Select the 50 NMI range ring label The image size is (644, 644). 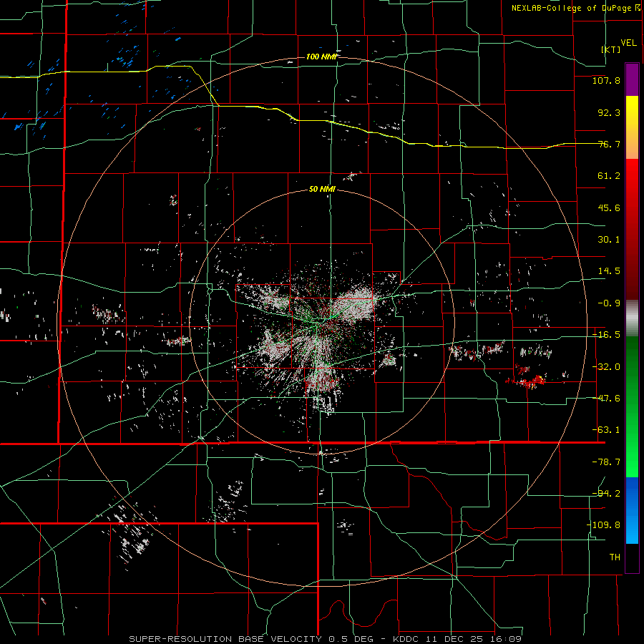coord(322,190)
